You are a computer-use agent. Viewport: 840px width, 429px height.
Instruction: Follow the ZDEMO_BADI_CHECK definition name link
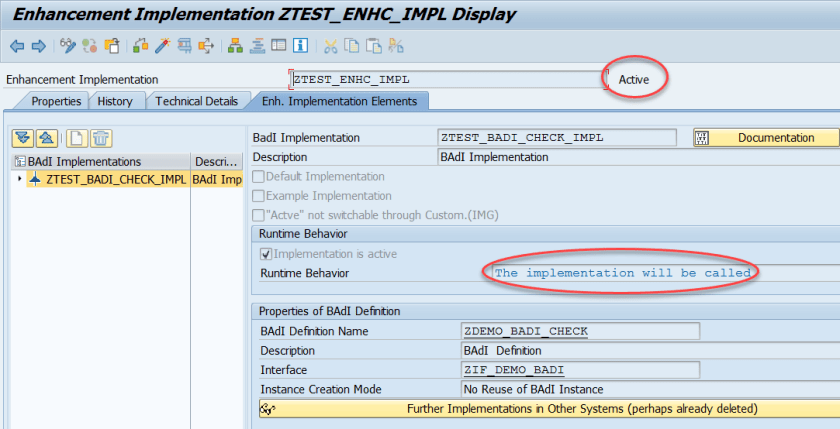point(526,331)
